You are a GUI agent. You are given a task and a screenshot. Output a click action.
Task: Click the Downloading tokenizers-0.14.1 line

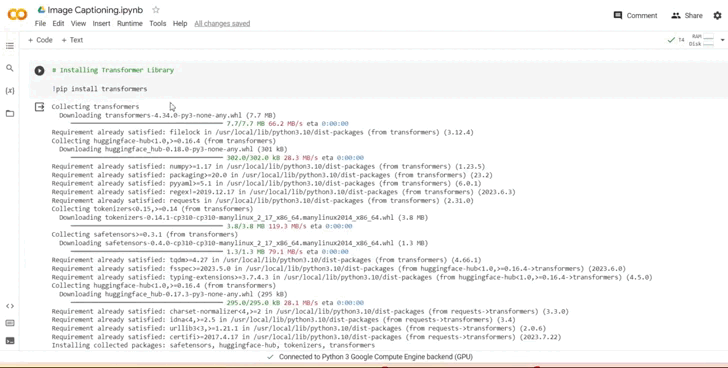[244, 218]
